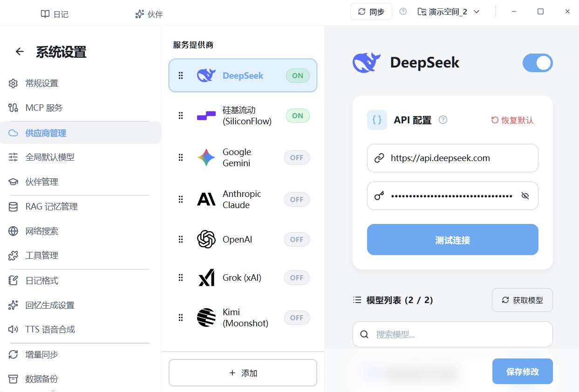This screenshot has height=392, width=579.
Task: Click the 搜索模型 search box
Action: 453,334
